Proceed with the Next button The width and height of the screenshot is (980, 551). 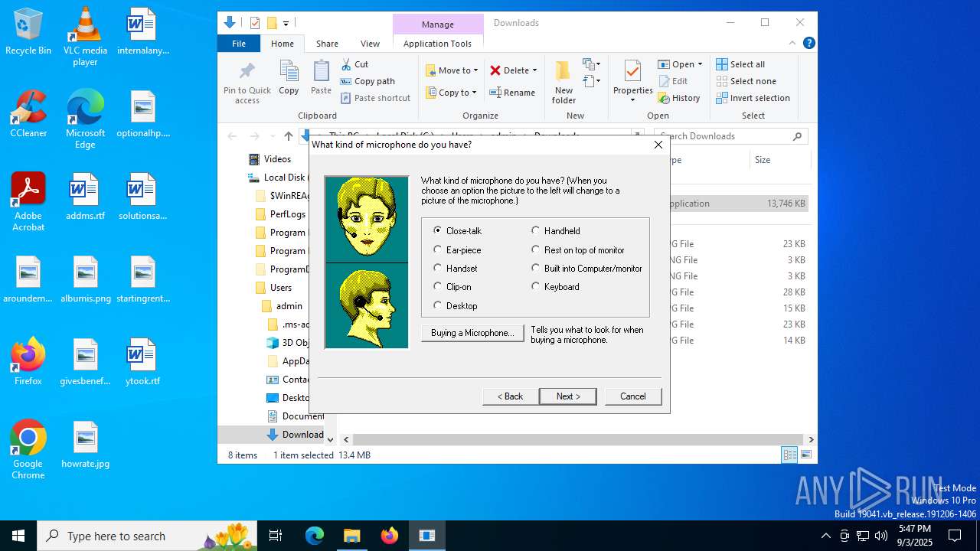[568, 396]
